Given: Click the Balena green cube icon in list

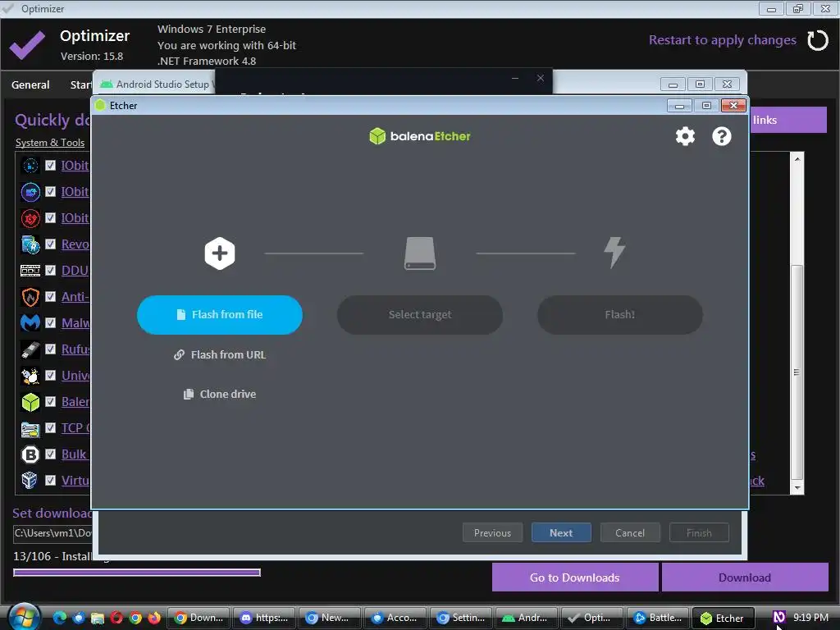Looking at the screenshot, I should (x=30, y=402).
